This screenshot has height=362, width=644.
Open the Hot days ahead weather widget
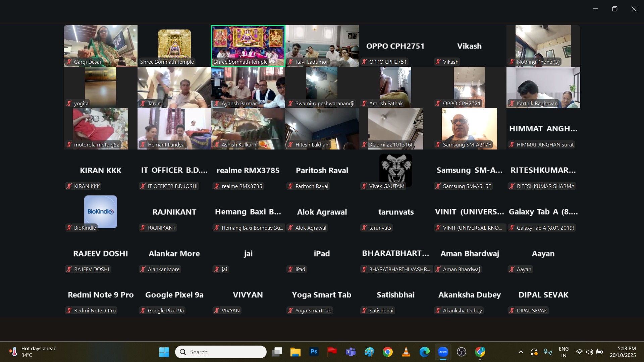(34, 352)
